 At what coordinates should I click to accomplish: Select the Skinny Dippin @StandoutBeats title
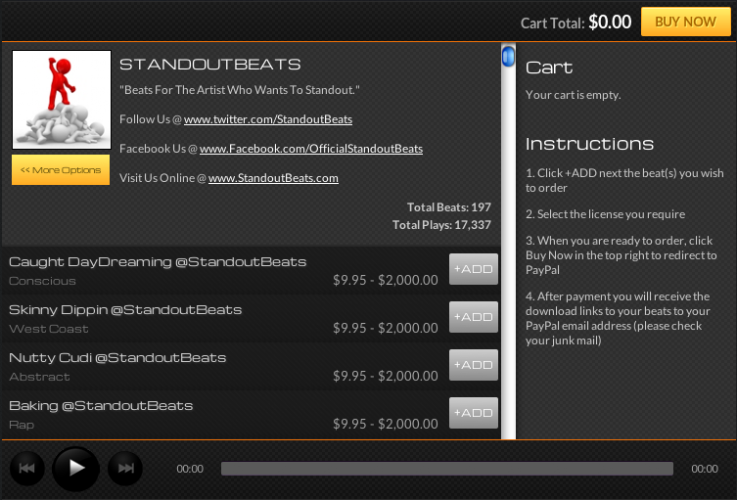(125, 310)
